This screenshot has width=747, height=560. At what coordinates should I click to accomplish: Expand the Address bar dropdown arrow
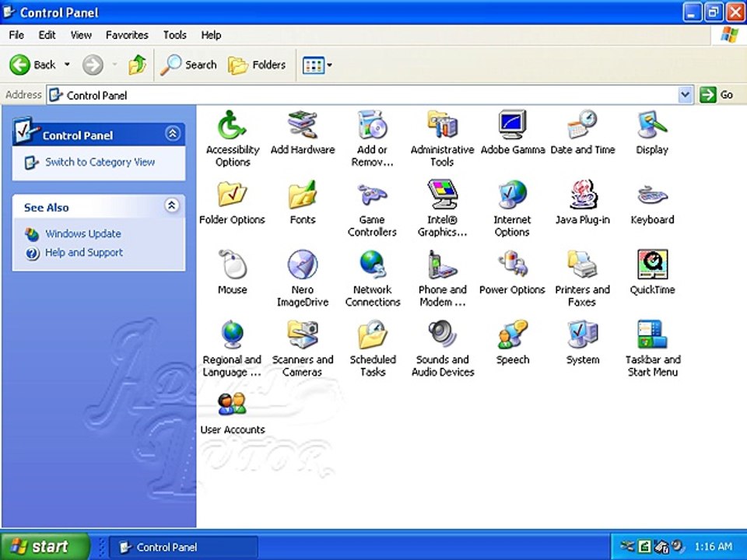point(685,95)
